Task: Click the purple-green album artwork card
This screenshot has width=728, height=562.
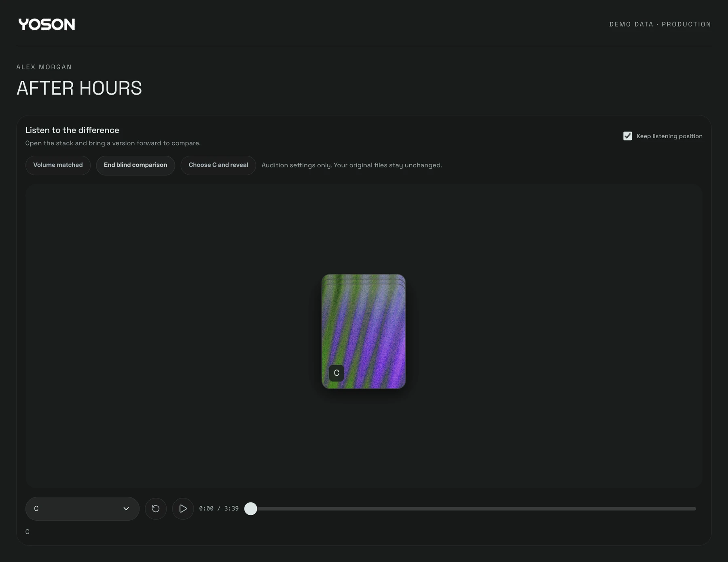Action: [x=364, y=332]
